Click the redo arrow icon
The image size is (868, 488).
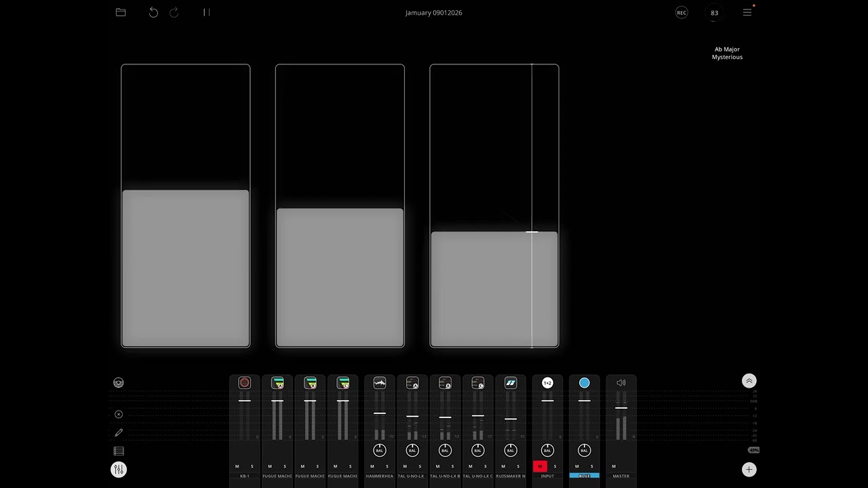click(x=174, y=12)
